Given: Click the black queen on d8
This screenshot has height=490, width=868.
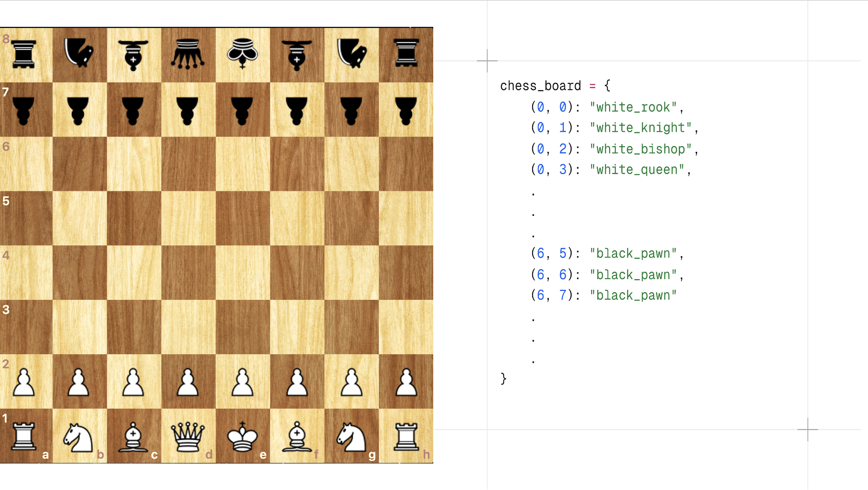Looking at the screenshot, I should 188,54.
